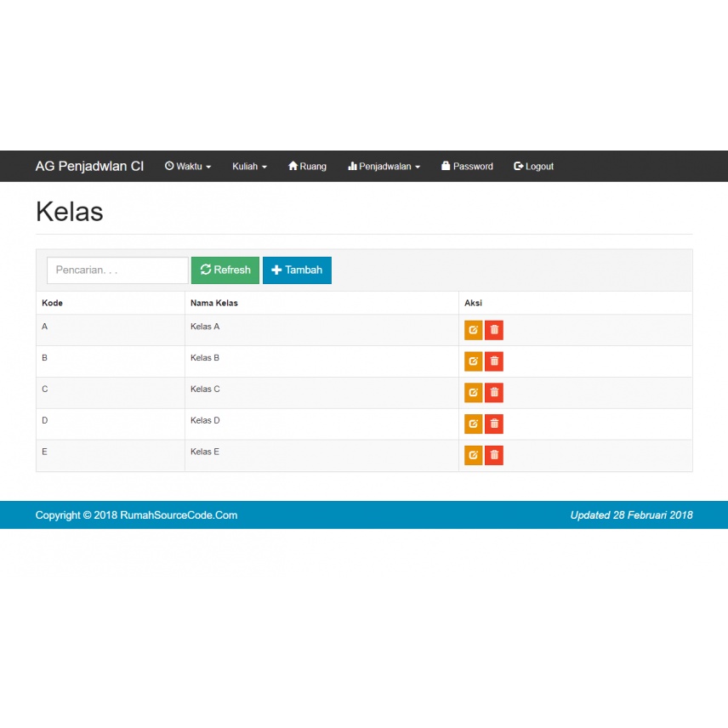This screenshot has height=728, width=728.
Task: Delete the Kelas E row
Action: pos(494,455)
